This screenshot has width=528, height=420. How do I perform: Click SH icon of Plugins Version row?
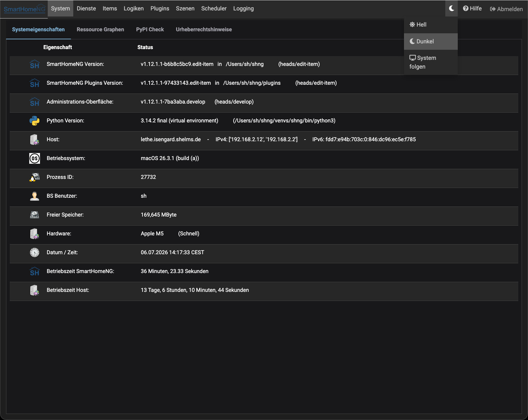pos(35,83)
